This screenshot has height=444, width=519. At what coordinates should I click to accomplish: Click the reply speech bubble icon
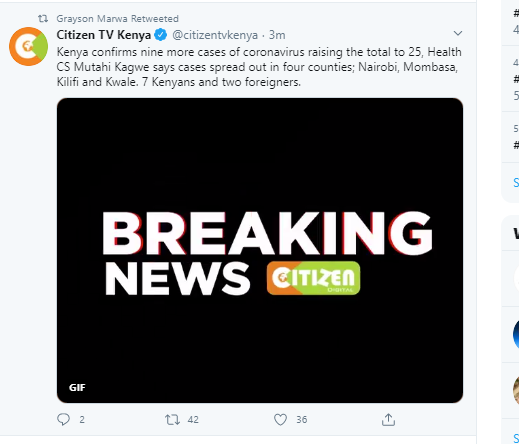pyautogui.click(x=63, y=419)
